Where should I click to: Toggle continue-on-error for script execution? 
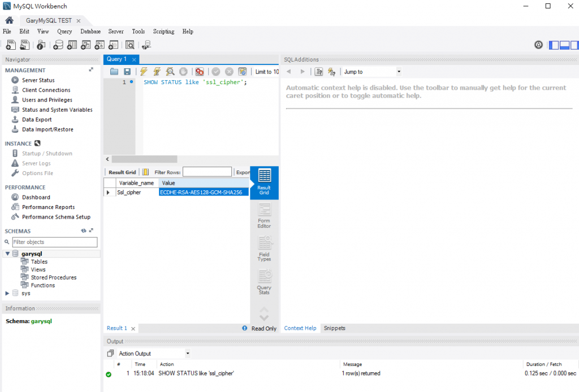[x=200, y=72]
